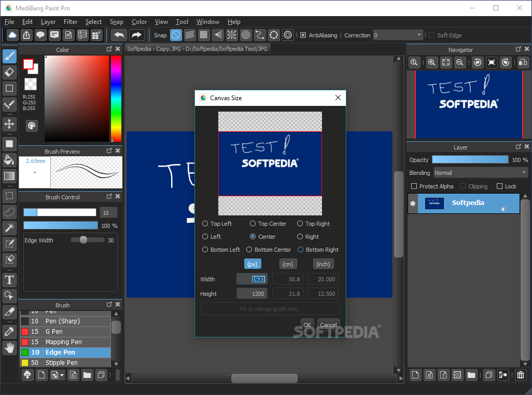Select the rectangular Select tool
The width and height of the screenshot is (532, 395).
pyautogui.click(x=9, y=196)
